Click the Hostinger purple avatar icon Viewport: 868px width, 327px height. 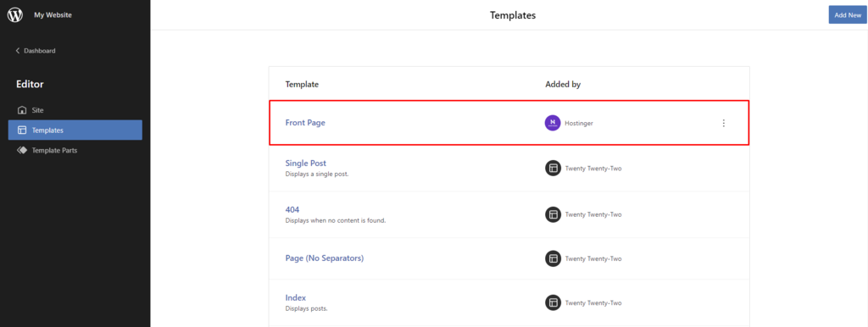[553, 123]
